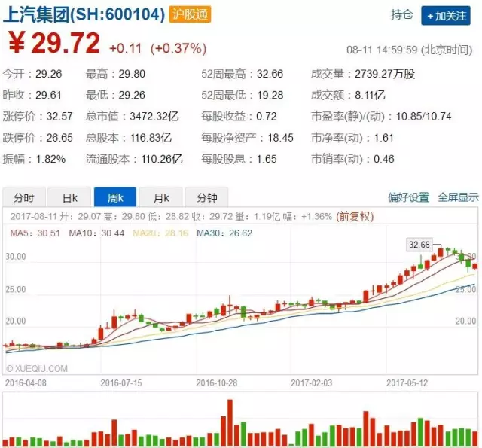The image size is (482, 448).
Task: Open the 持仓 holdings link
Action: click(x=401, y=14)
